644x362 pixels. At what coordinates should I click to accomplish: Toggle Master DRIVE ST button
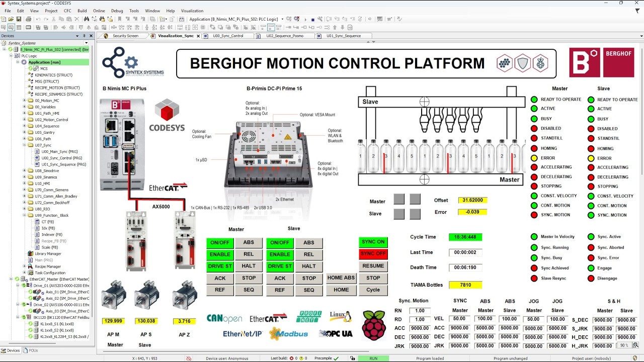(x=220, y=266)
